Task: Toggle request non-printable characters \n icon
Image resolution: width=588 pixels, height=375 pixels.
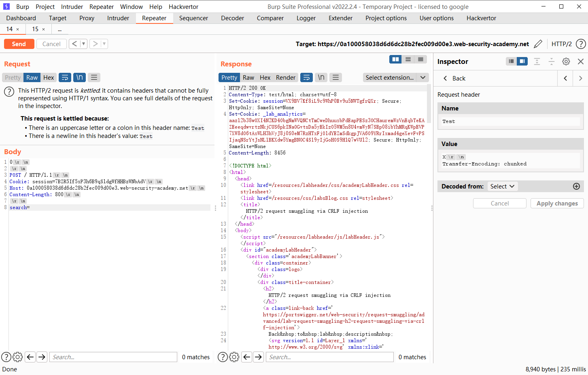Action: point(79,78)
